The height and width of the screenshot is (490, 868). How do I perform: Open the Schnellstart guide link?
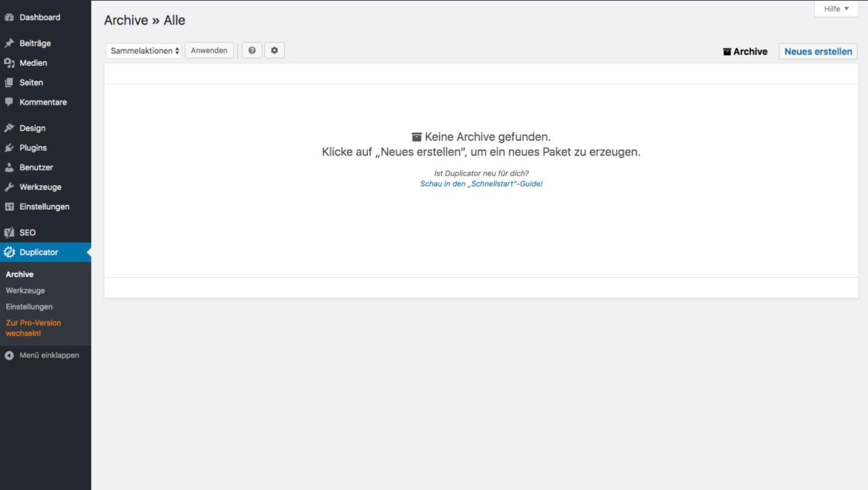click(x=481, y=184)
